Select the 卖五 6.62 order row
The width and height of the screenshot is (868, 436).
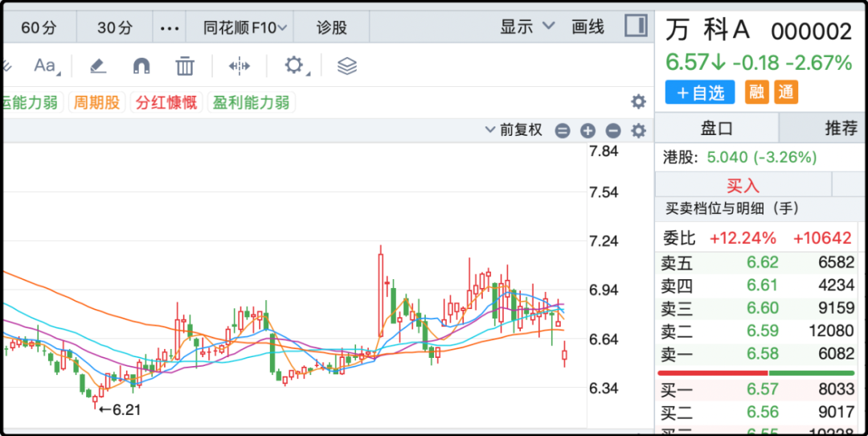pos(758,262)
